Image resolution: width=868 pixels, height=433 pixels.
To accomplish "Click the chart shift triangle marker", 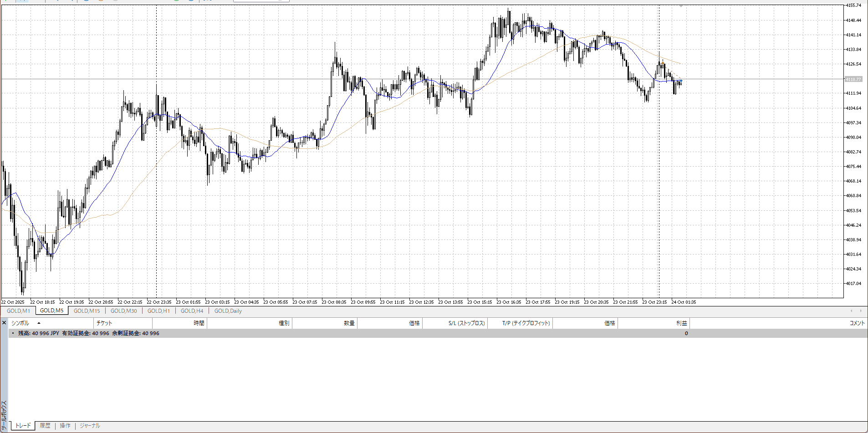I will (681, 6).
